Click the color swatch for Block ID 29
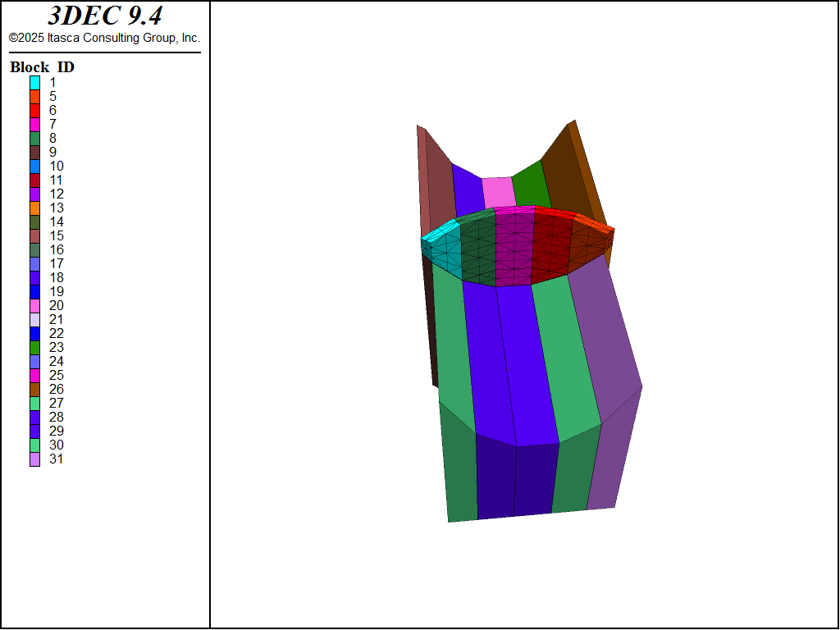Image resolution: width=840 pixels, height=630 pixels. click(x=34, y=431)
